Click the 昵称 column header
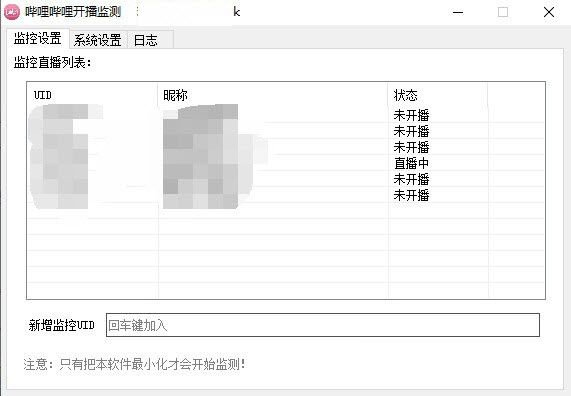Screen dimensions: 571x396 pos(273,95)
